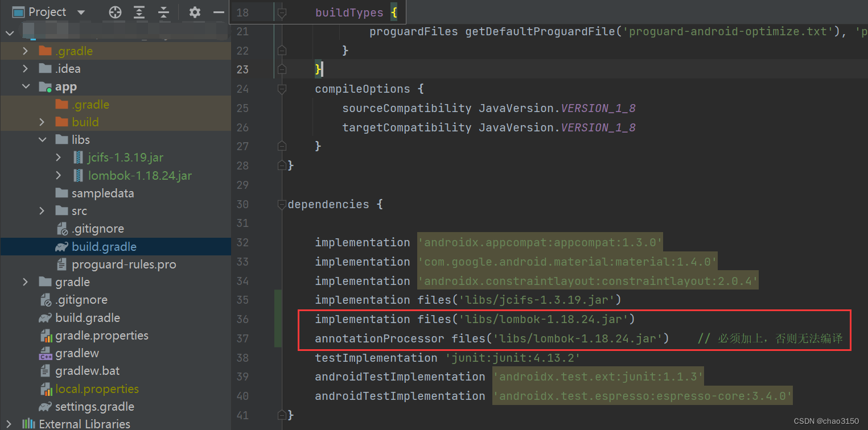Locate opened file with the crosshair icon
Screen dimensions: 868x430
click(x=114, y=11)
